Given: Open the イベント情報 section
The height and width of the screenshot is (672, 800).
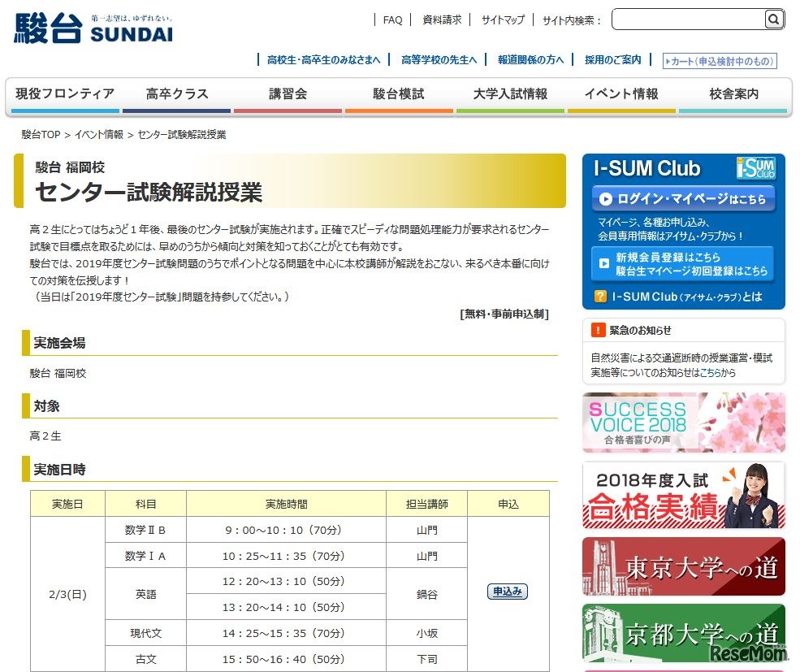Looking at the screenshot, I should tap(621, 93).
